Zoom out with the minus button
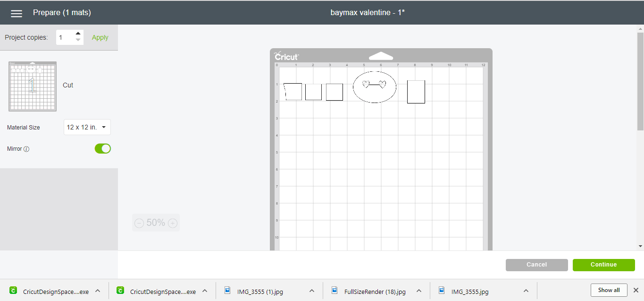The height and width of the screenshot is (301, 644). pos(139,223)
